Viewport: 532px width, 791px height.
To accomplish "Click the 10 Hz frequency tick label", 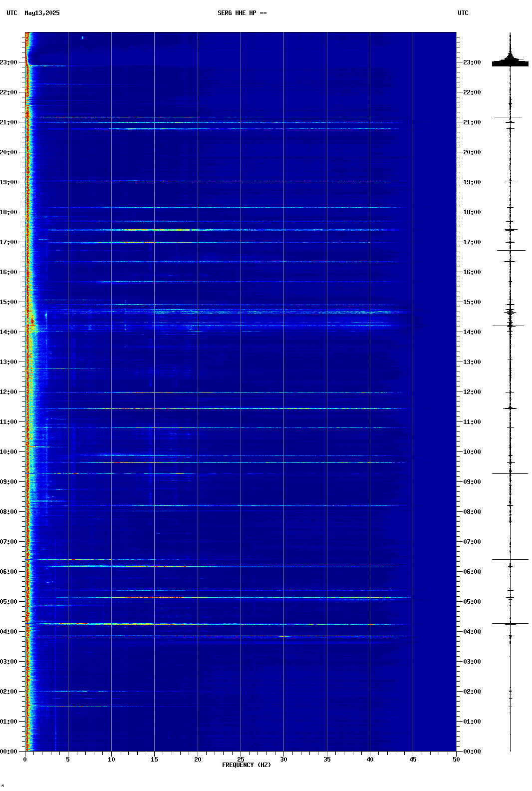I will pos(111,760).
